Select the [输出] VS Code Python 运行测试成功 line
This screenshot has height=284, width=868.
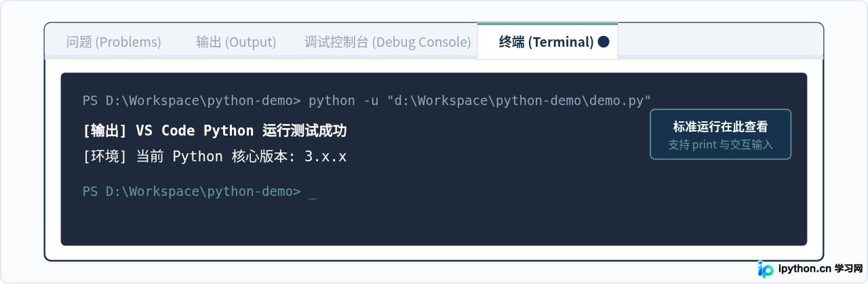click(x=215, y=131)
